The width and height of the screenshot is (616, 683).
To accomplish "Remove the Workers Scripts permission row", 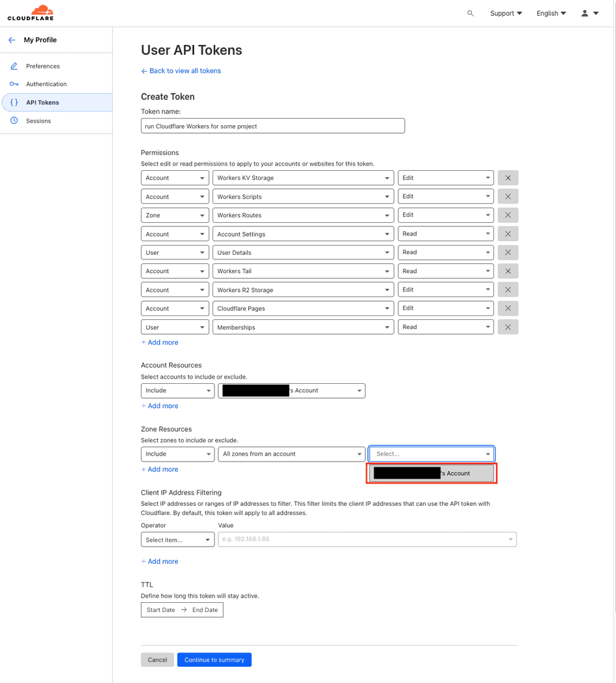I will (x=508, y=196).
